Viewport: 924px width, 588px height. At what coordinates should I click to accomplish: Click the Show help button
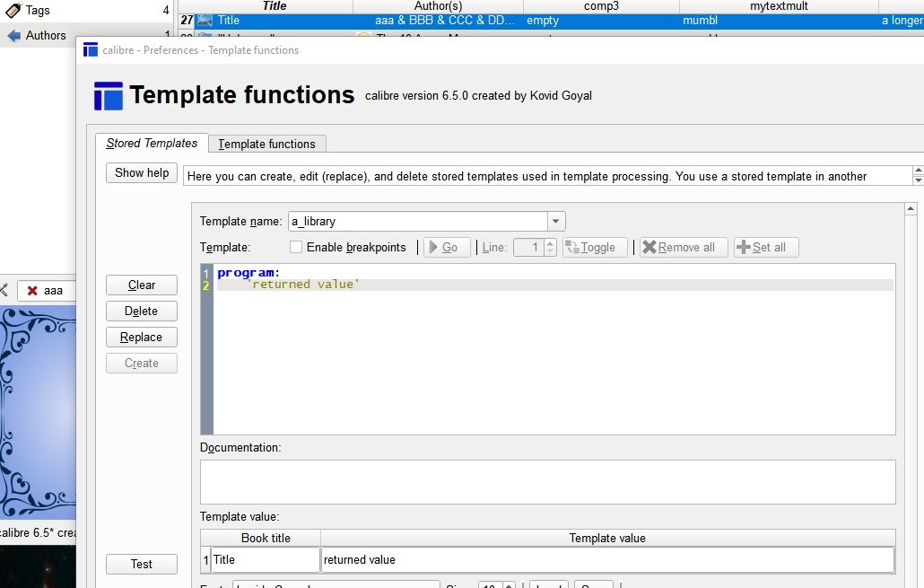(142, 173)
